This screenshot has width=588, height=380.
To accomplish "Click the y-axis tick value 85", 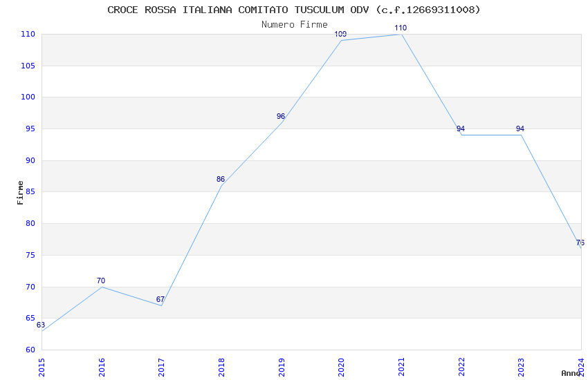I will pos(30,192).
